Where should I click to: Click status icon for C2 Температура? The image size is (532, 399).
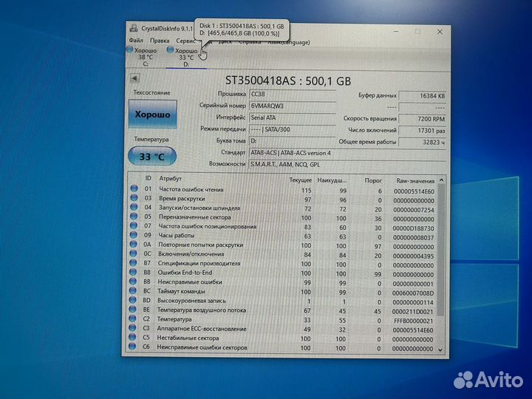point(133,318)
